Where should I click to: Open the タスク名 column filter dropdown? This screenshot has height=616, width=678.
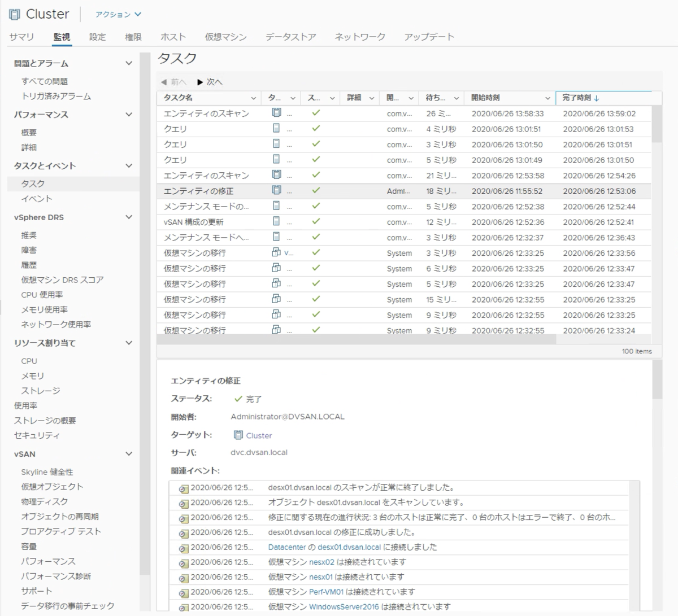click(x=254, y=98)
